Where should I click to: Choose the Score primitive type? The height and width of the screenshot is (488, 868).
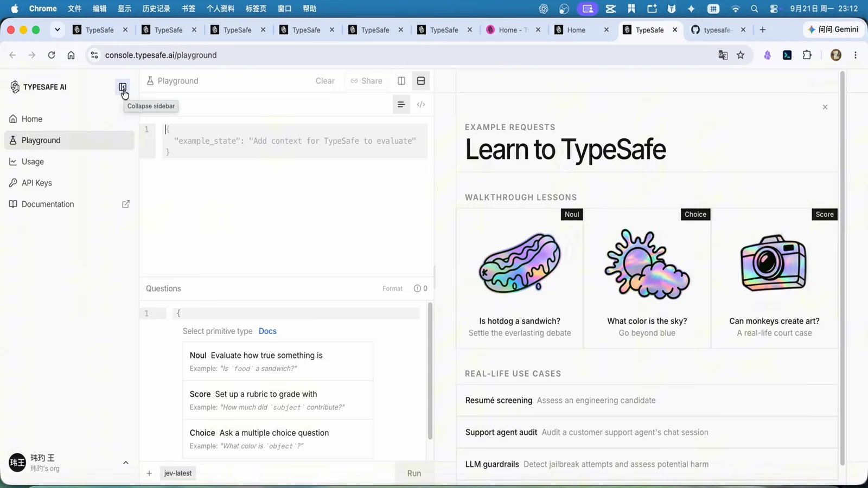tap(278, 400)
